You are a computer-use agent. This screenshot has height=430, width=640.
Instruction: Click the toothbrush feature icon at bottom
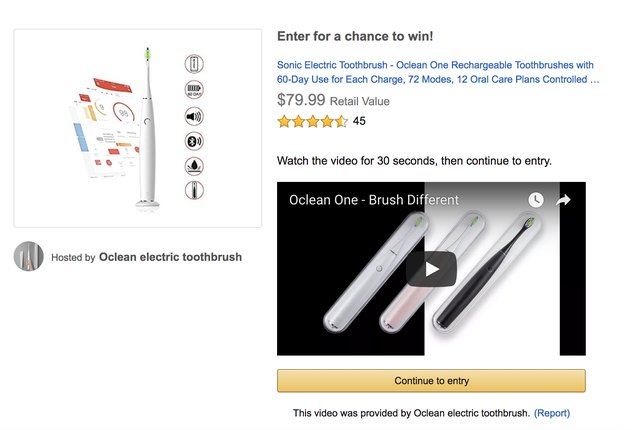coord(194,191)
